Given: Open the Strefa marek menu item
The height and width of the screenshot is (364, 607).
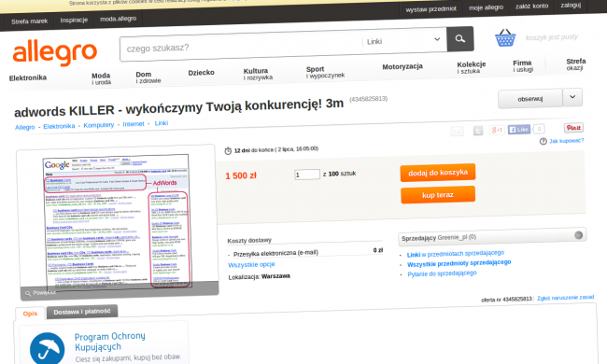Looking at the screenshot, I should point(30,21).
